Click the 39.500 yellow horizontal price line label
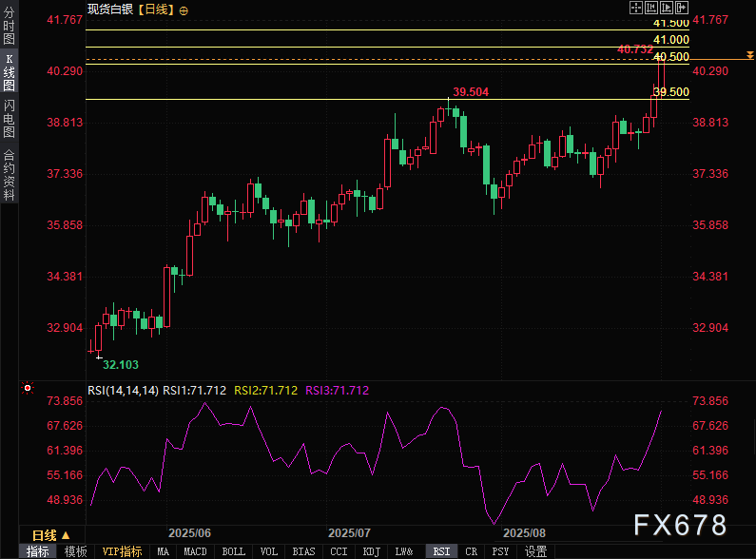The width and height of the screenshot is (756, 559). tap(671, 91)
